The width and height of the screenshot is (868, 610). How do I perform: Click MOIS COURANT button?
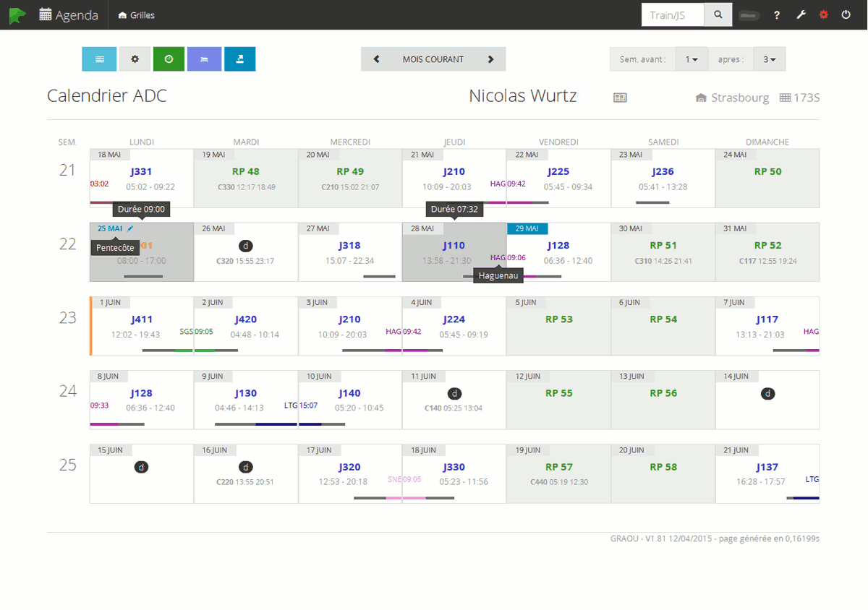point(433,59)
